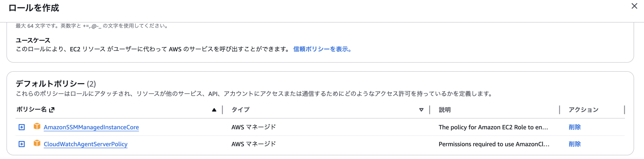Click the アクション column header

[583, 110]
